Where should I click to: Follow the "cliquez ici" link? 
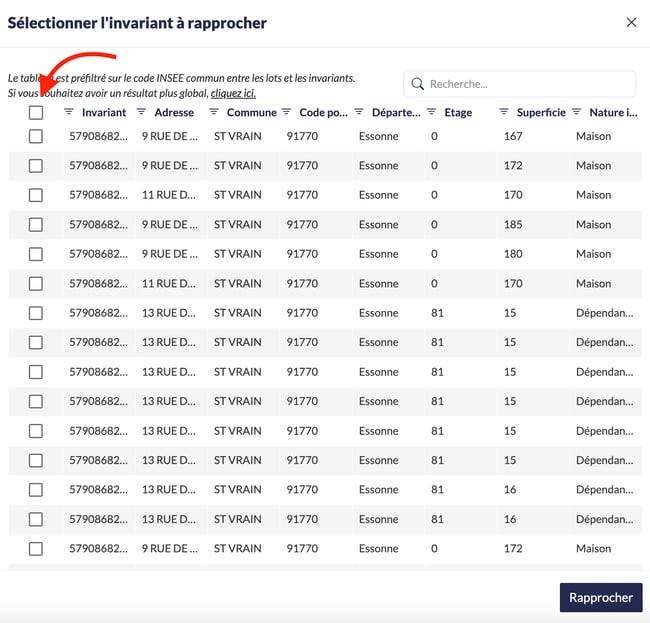[x=233, y=93]
